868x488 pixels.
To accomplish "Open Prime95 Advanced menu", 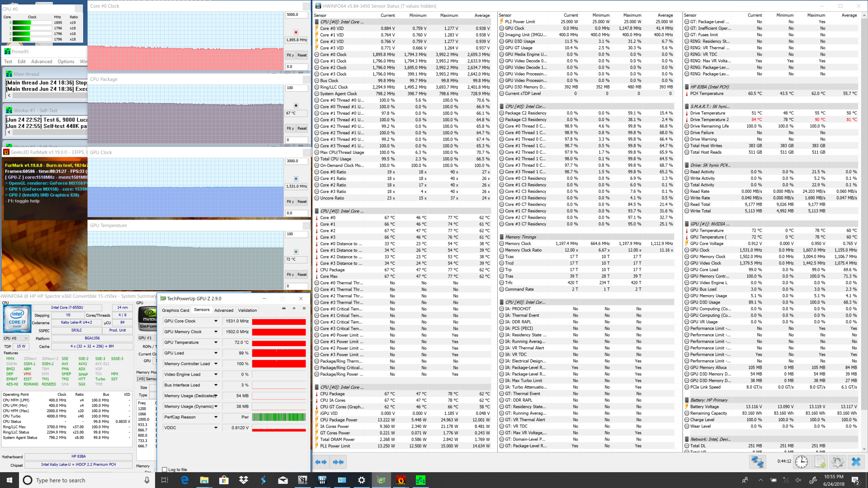I will (42, 61).
